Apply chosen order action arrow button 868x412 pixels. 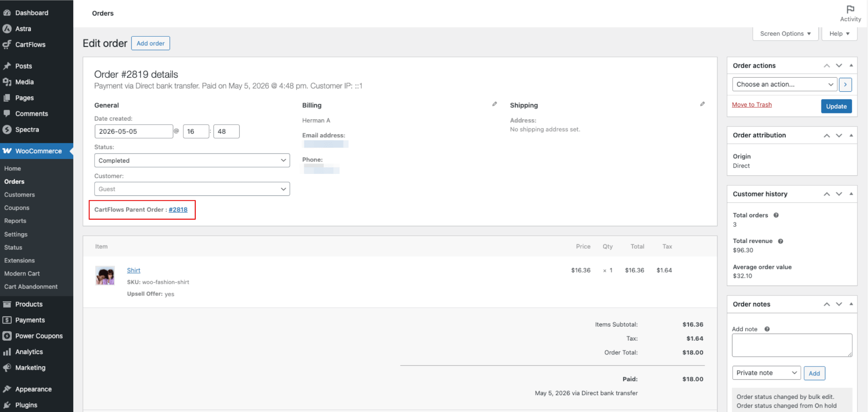coord(845,84)
